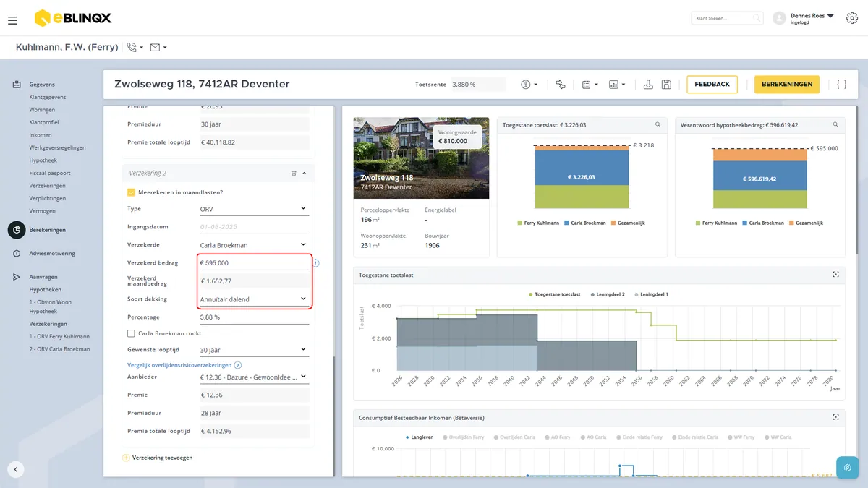Toggle Meerekenen in maandlasten checkbox
Viewport: 868px width, 488px height.
tap(131, 192)
